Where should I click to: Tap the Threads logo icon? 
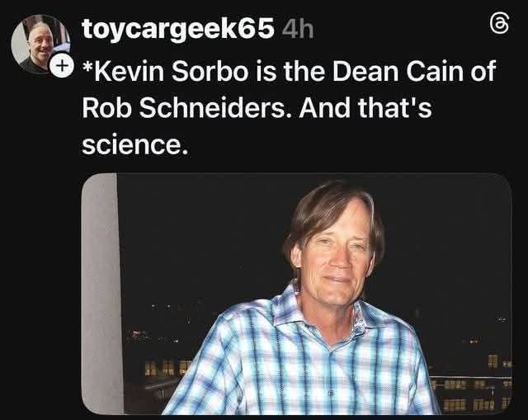tap(499, 24)
